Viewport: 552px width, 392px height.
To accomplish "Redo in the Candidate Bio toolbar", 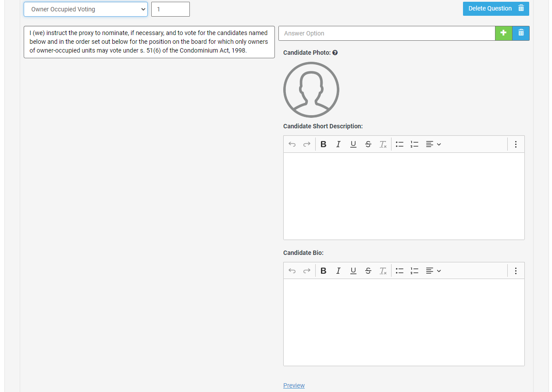I will coord(307,271).
